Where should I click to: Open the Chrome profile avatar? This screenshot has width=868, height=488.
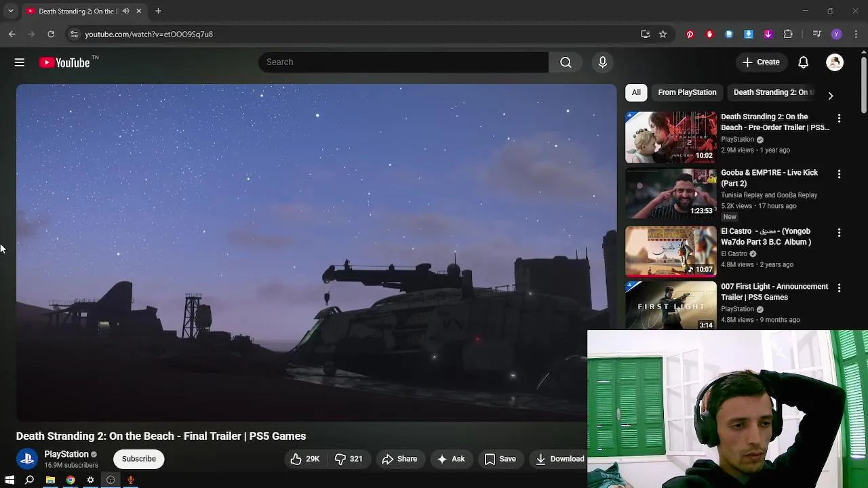click(x=836, y=34)
